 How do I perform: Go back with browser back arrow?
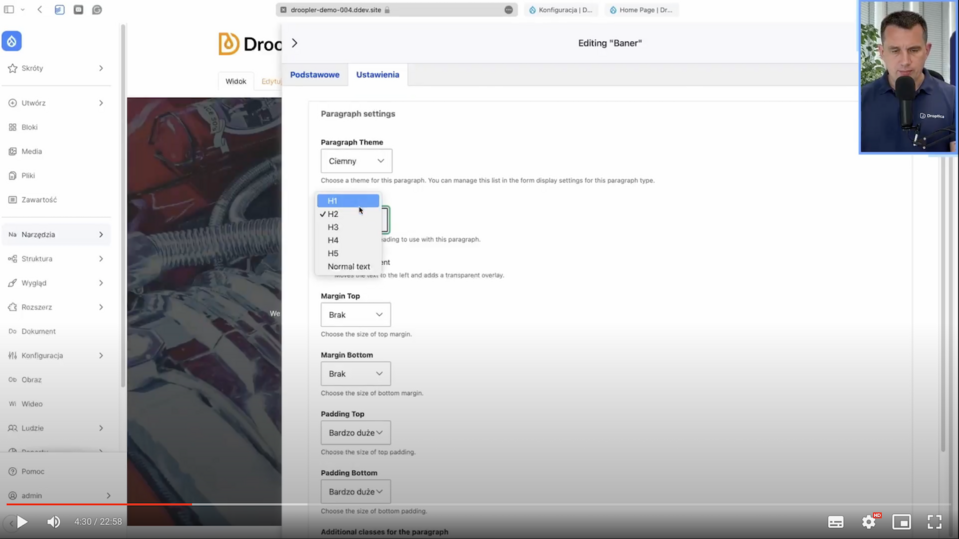(40, 10)
